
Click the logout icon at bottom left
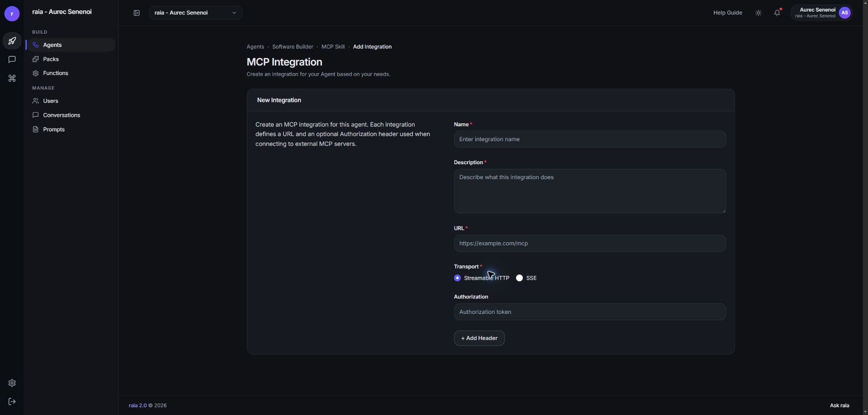coord(12,402)
